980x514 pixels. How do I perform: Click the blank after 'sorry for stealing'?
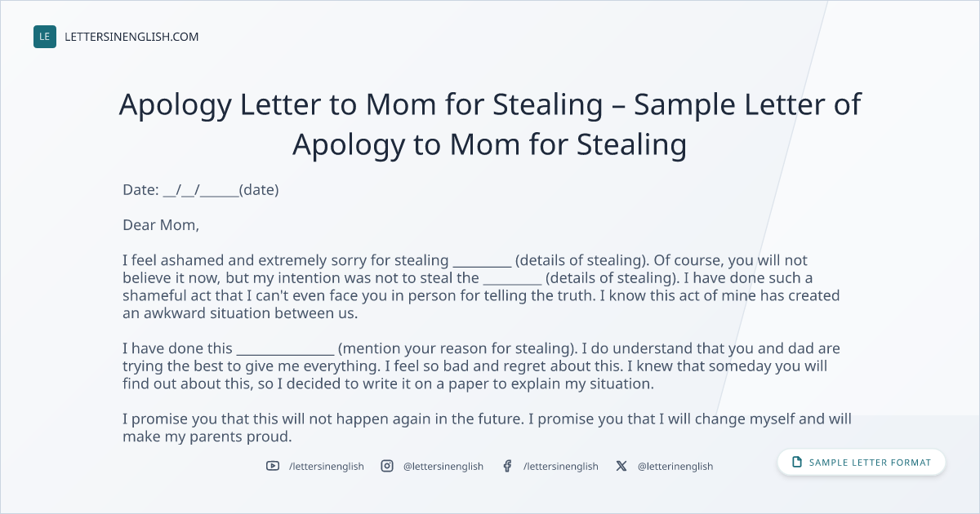pyautogui.click(x=482, y=262)
